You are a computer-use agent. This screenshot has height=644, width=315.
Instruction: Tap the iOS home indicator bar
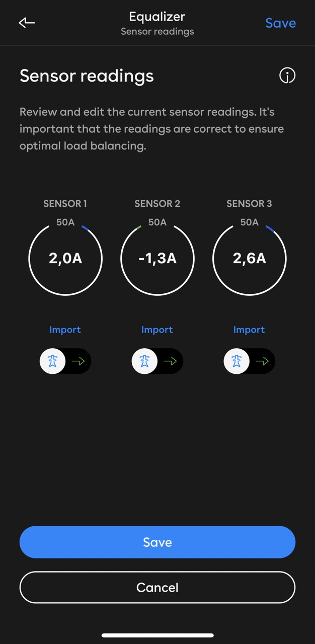point(157,635)
